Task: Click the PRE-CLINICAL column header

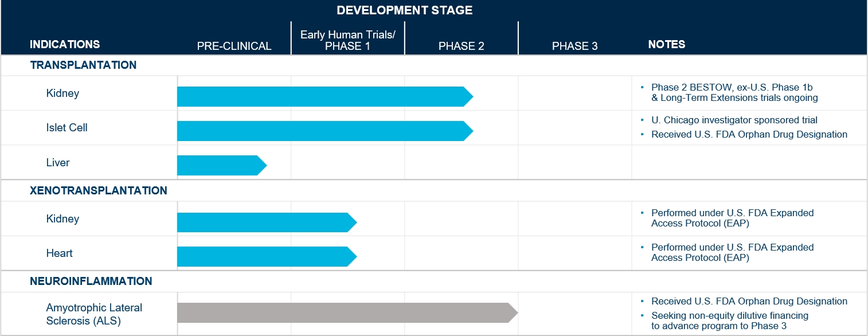Action: click(234, 46)
